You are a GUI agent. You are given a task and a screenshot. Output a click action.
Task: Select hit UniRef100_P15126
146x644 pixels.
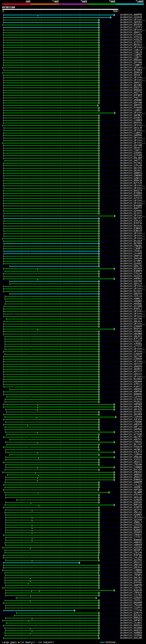tap(131, 37)
